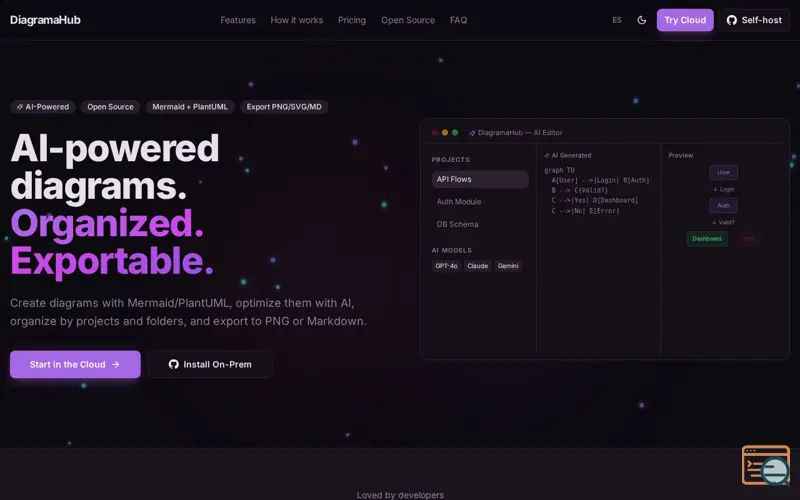Click the PROJECTS heading
This screenshot has height=500, width=800.
tap(451, 160)
